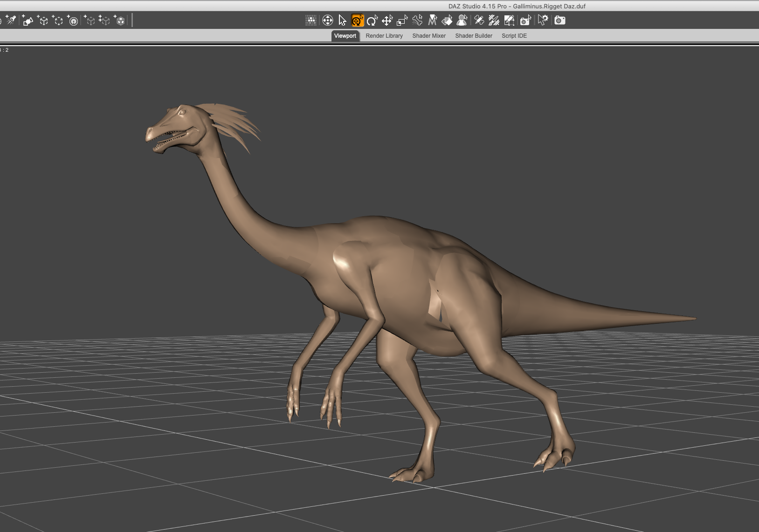Open the Shader Mixer tab

coord(429,36)
